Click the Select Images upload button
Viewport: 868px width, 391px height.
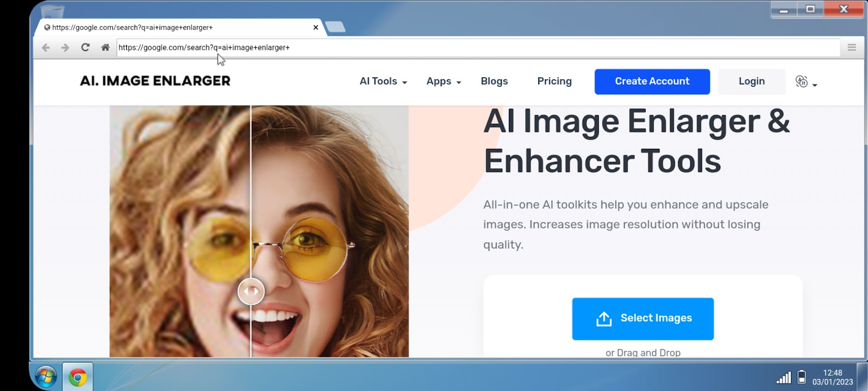[x=643, y=319]
